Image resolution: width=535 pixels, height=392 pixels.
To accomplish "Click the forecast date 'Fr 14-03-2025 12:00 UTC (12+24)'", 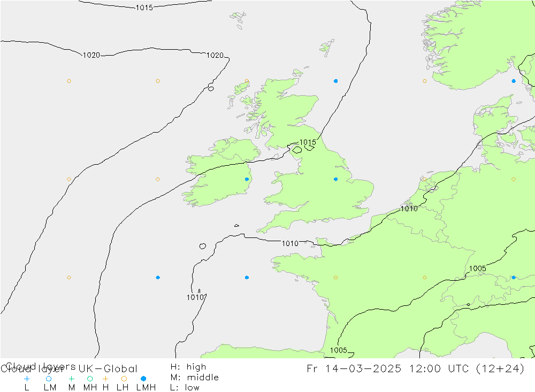I will (x=415, y=368).
